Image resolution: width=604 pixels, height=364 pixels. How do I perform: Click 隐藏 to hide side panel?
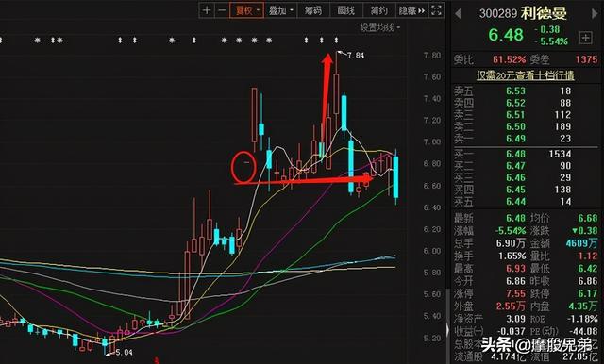click(411, 10)
